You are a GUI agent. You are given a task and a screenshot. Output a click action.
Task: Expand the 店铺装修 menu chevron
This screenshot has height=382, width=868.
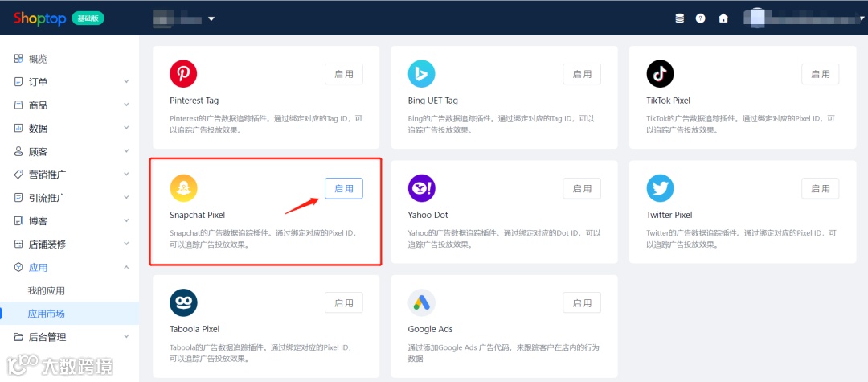coord(126,244)
